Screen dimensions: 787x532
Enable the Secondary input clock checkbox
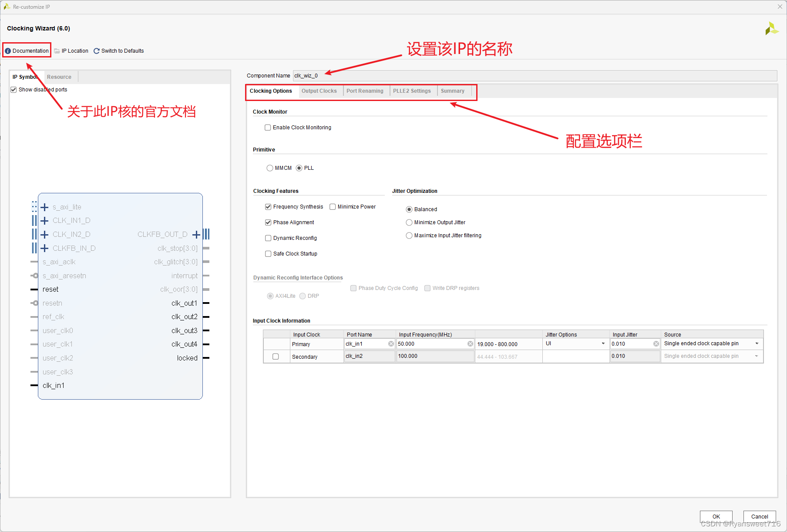276,357
